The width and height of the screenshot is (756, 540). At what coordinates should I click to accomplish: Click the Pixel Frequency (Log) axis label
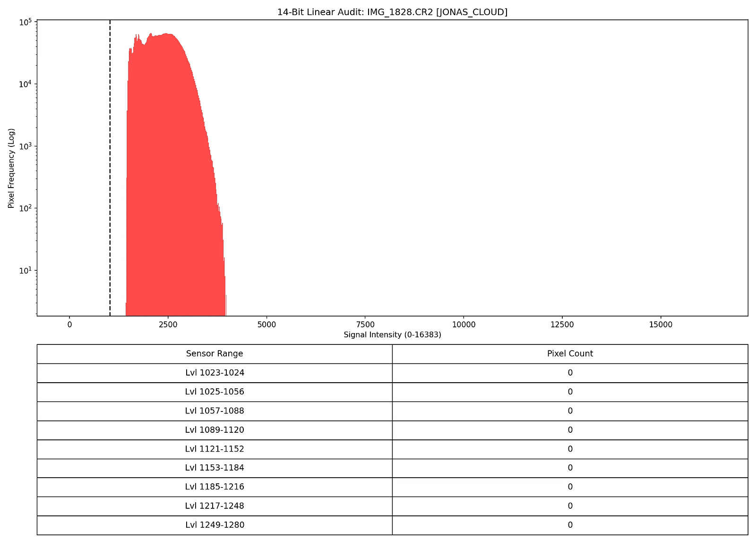[x=10, y=168]
